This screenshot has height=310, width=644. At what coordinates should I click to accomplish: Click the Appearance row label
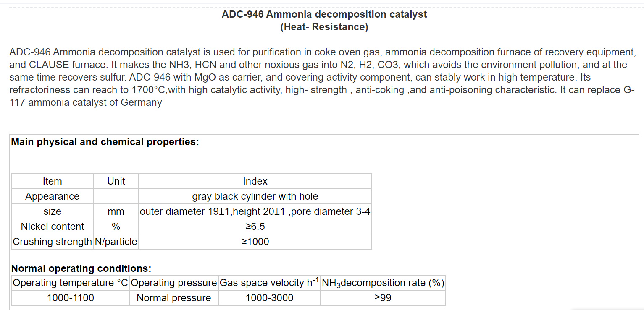pos(52,196)
